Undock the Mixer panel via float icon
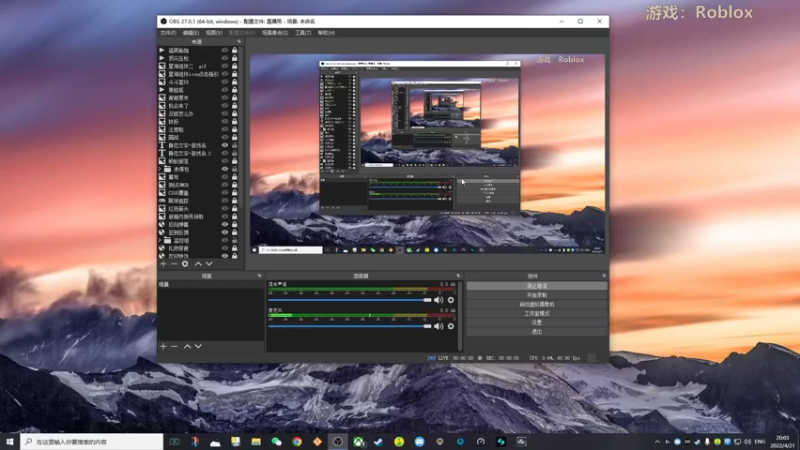This screenshot has height=450, width=800. 458,276
